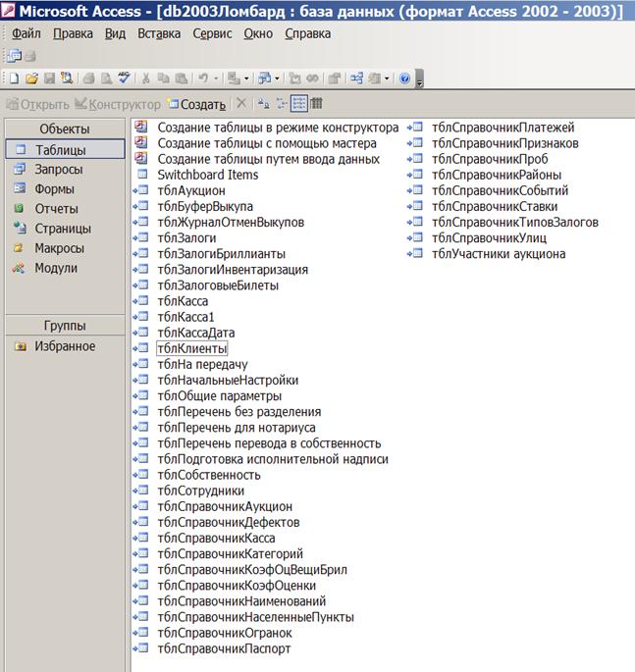Click the blue Help question icon
Screen dimensions: 635x672
coord(404,78)
